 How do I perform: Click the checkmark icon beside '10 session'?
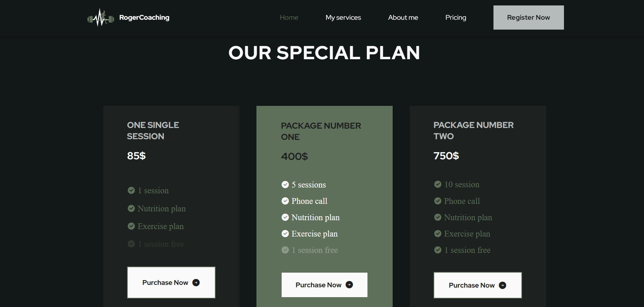tap(438, 184)
